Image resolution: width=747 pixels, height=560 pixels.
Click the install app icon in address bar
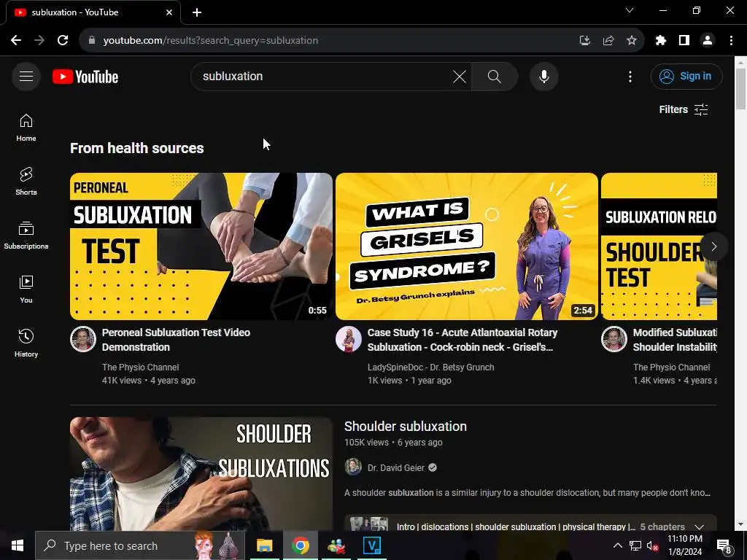coord(584,41)
